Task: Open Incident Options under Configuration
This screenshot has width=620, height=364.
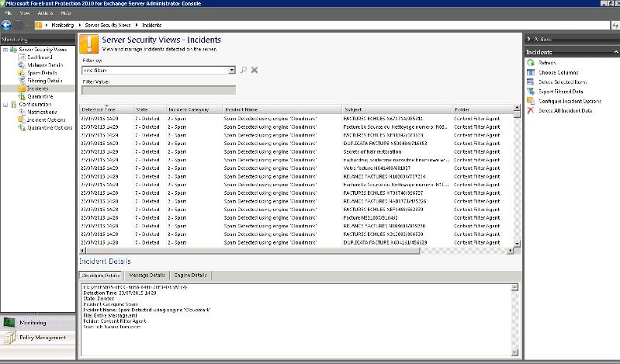Action: 47,120
